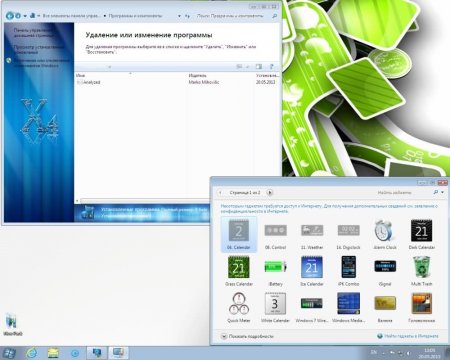Screen dimensions: 450x360
Task: Open address bar history dropdown
Action: coord(179,16)
